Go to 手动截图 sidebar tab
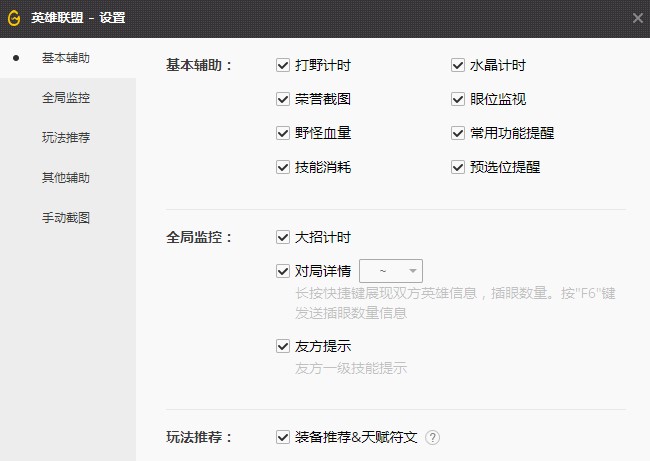Screen dimensions: 650x461 66,218
